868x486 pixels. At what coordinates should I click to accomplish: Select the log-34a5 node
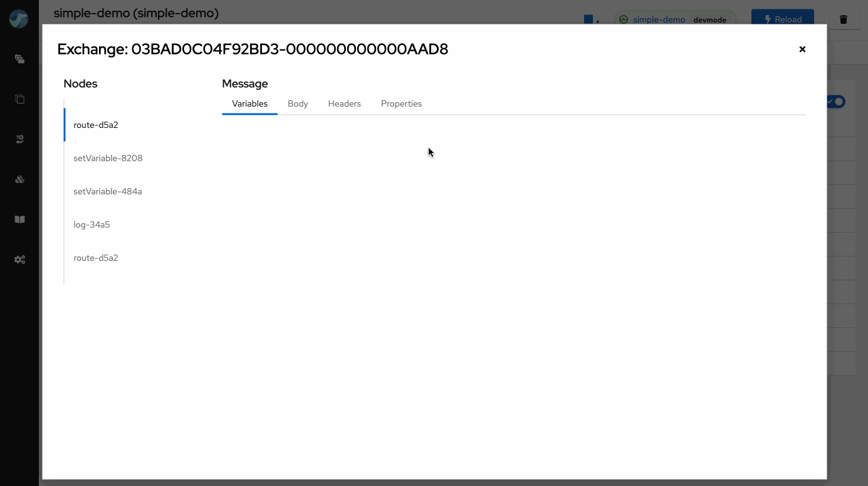tap(92, 225)
